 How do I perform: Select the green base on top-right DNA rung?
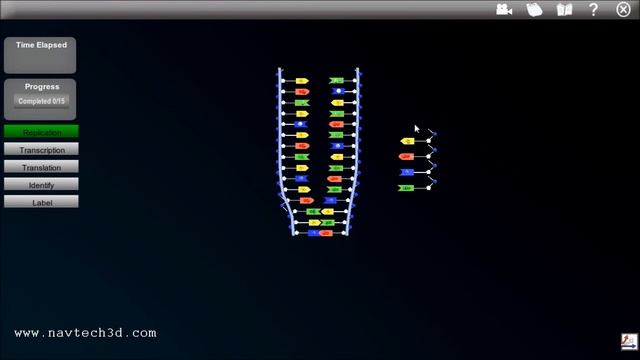(336, 81)
